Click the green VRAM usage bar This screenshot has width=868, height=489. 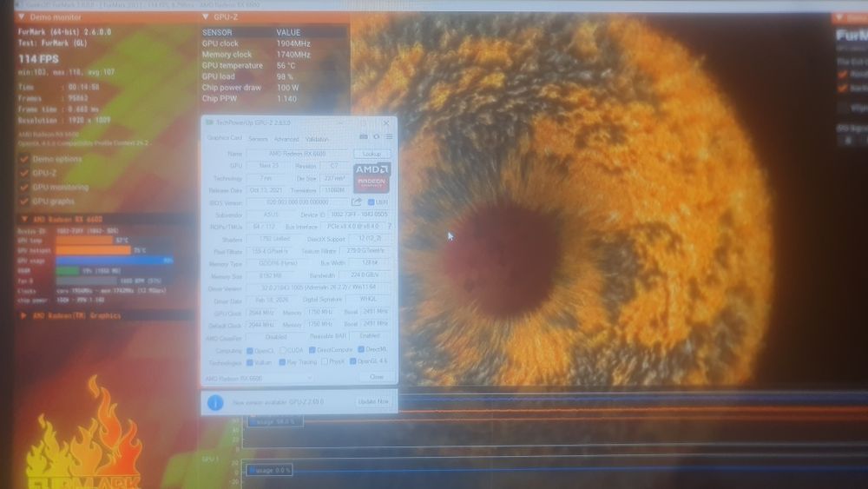pos(67,271)
